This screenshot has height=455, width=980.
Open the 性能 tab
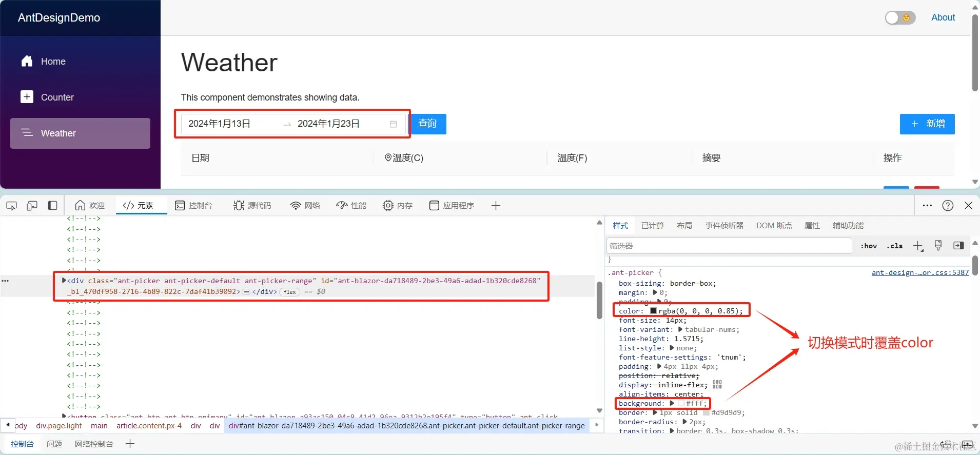point(351,206)
